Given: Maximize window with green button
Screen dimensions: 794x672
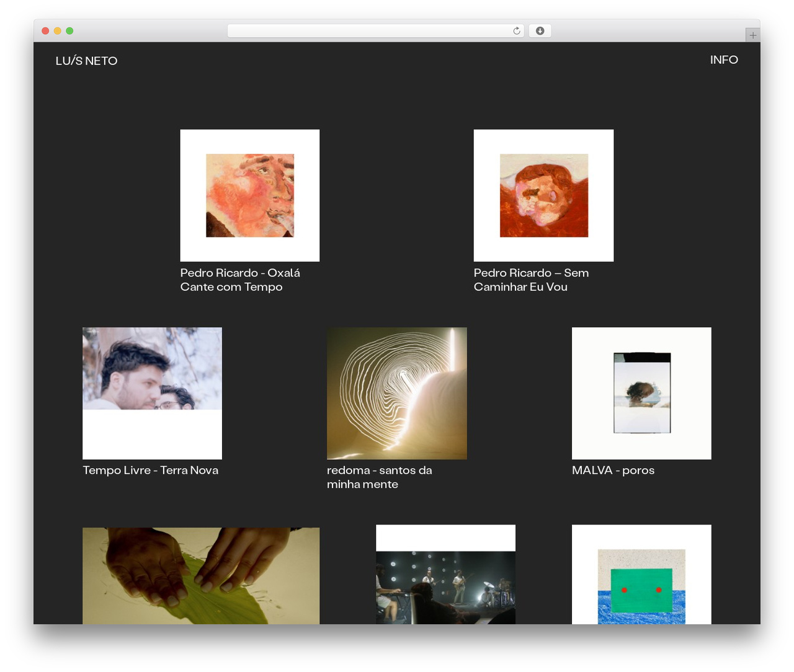Looking at the screenshot, I should pos(69,31).
